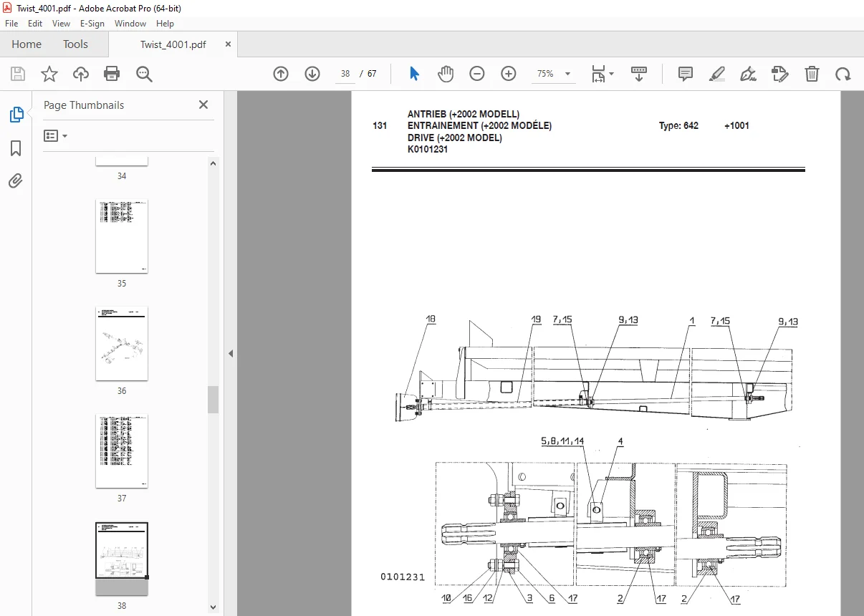Image resolution: width=864 pixels, height=616 pixels.
Task: Open the Edit menu
Action: [36, 24]
